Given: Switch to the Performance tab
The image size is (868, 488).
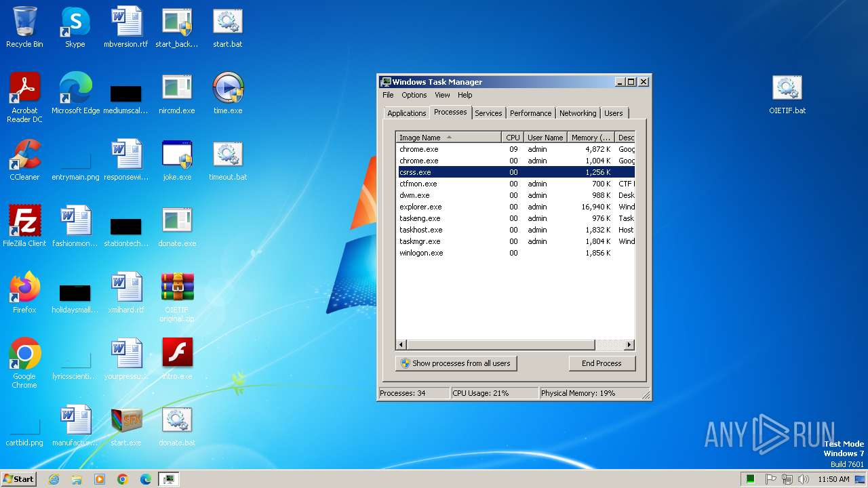Looking at the screenshot, I should 530,113.
